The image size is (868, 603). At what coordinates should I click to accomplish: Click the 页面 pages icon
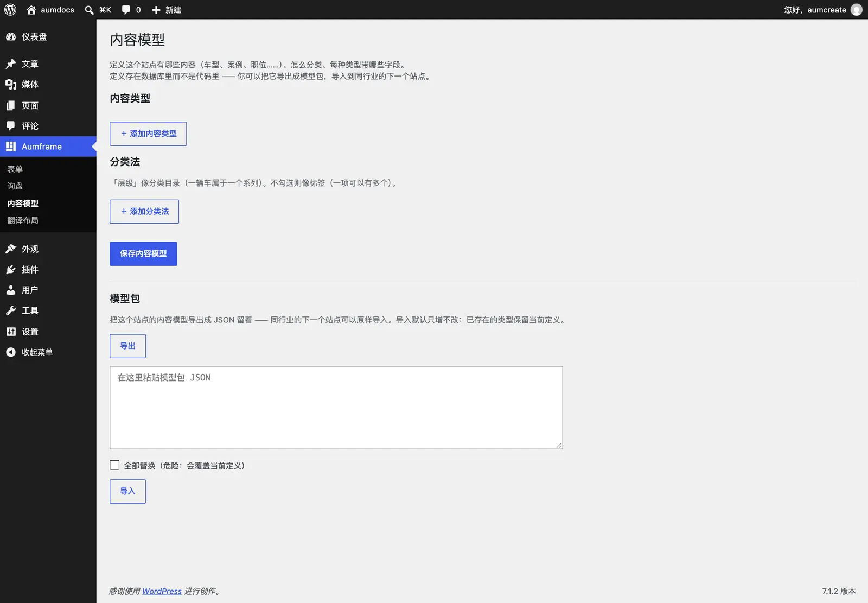tap(11, 105)
